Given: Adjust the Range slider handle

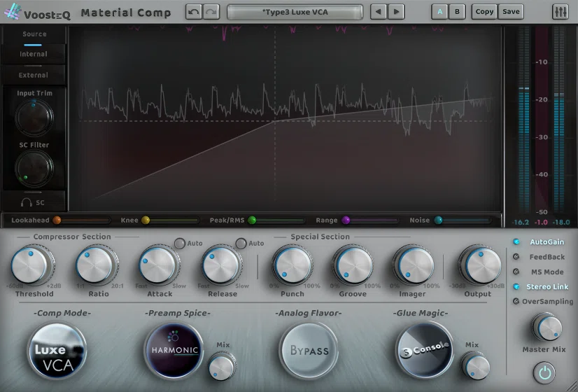Looking at the screenshot, I should coord(346,220).
